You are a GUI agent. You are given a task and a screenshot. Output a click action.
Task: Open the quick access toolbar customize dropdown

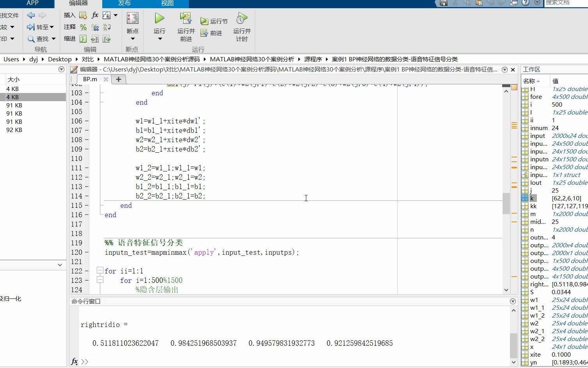coord(537,3)
